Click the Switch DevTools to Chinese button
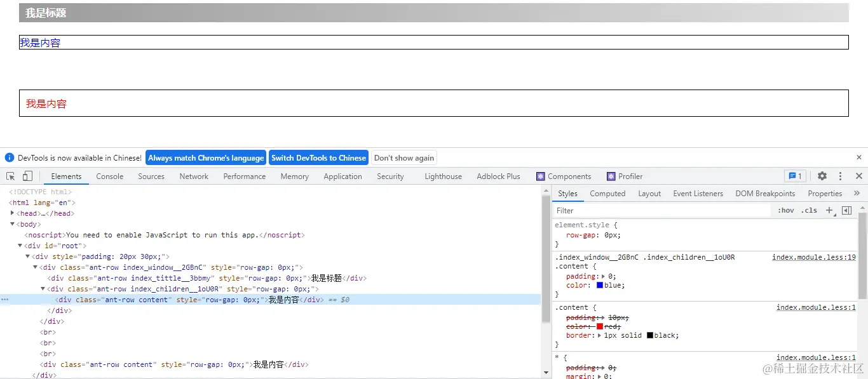The width and height of the screenshot is (868, 379). click(318, 157)
